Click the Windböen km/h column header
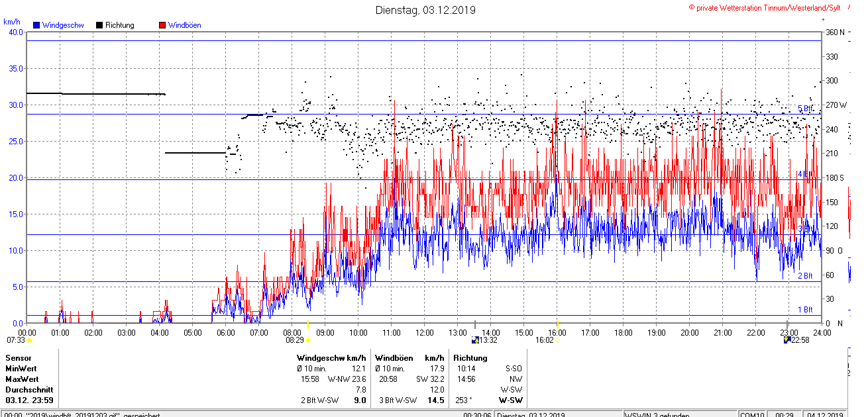868x417 pixels. 409,358
